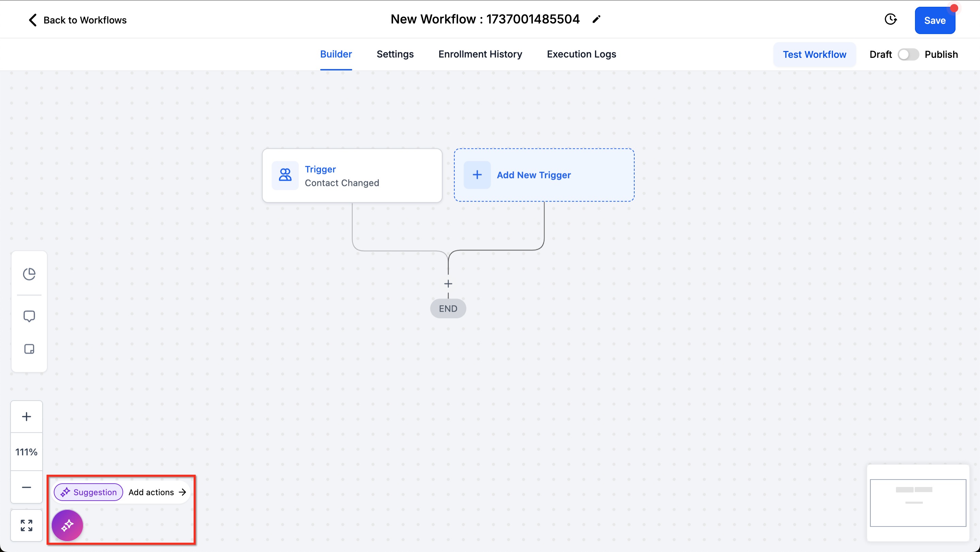Viewport: 980px width, 552px height.
Task: Open the Execution Logs tab
Action: (581, 54)
